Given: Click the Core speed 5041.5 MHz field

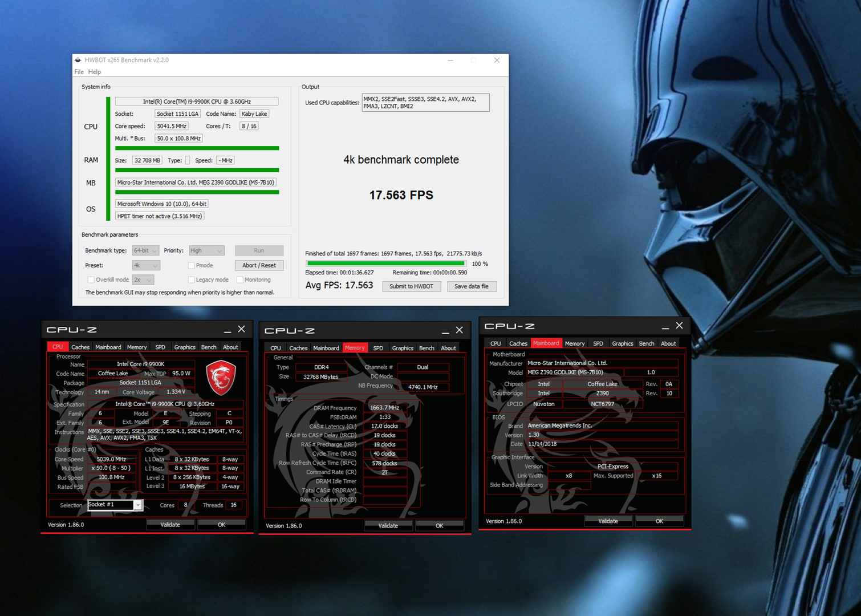Looking at the screenshot, I should coord(172,126).
